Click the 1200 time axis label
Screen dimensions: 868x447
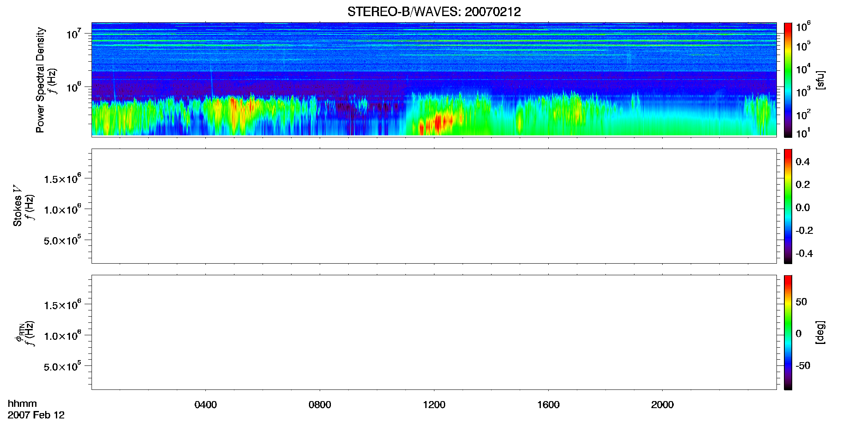(434, 405)
